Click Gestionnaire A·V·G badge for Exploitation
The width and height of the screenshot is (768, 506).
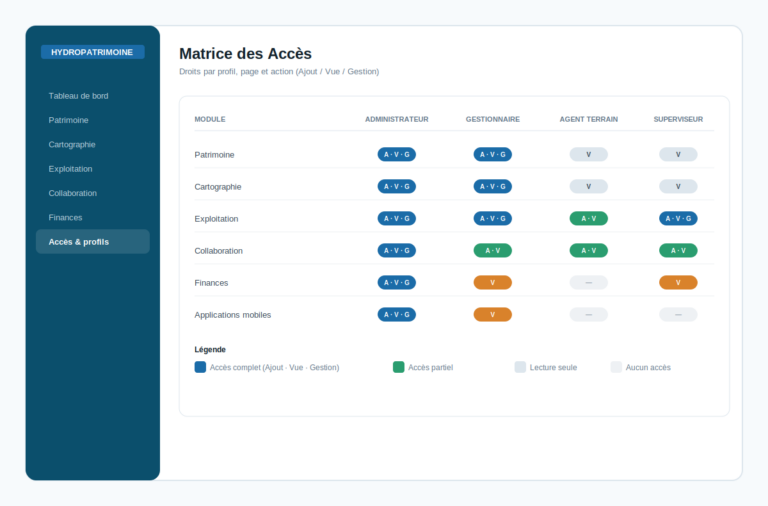(x=493, y=218)
